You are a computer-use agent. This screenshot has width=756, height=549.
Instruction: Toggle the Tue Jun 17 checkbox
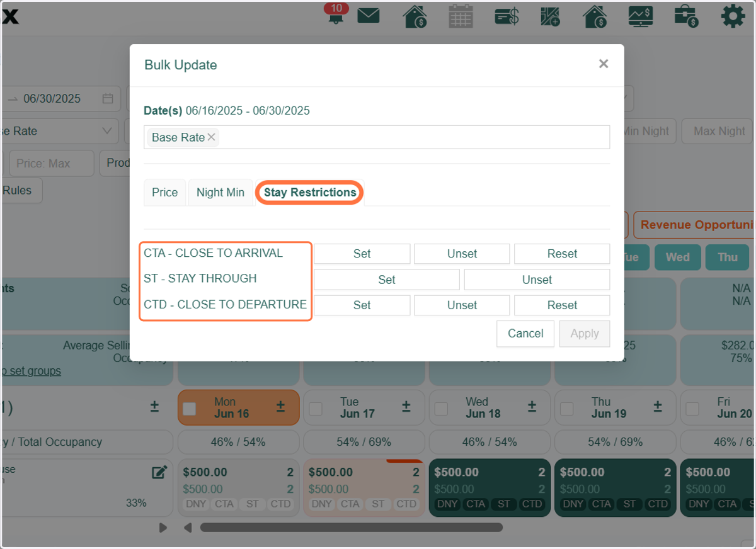click(316, 409)
